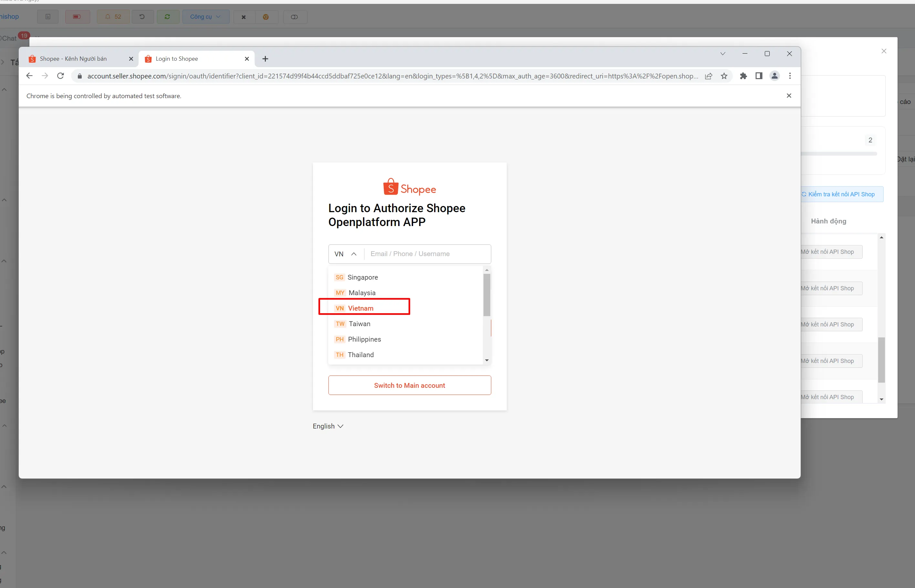Share this page icon in address bar

click(x=708, y=76)
